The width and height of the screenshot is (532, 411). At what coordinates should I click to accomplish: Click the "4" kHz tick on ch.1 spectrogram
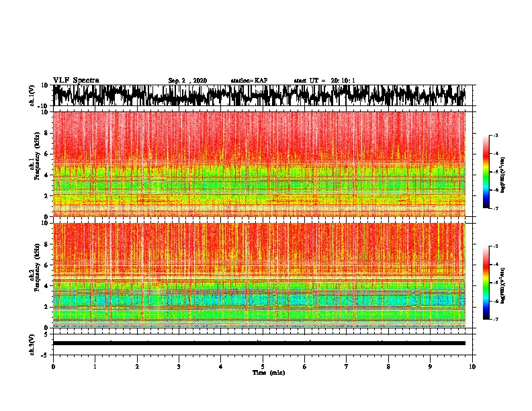pos(46,175)
